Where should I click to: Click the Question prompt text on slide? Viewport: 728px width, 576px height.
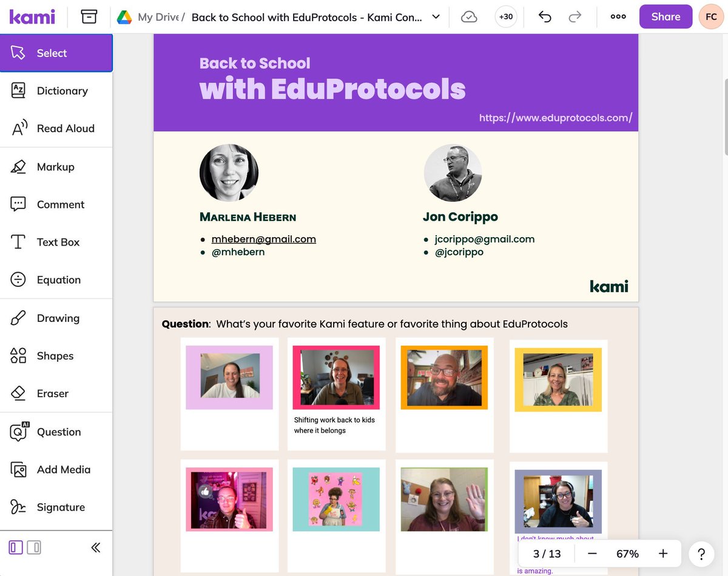365,324
